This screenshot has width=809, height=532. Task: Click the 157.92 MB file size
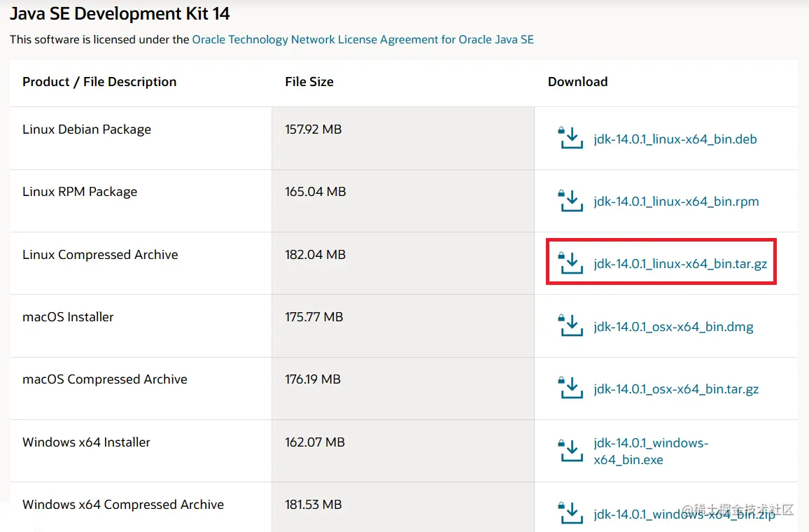(x=314, y=129)
